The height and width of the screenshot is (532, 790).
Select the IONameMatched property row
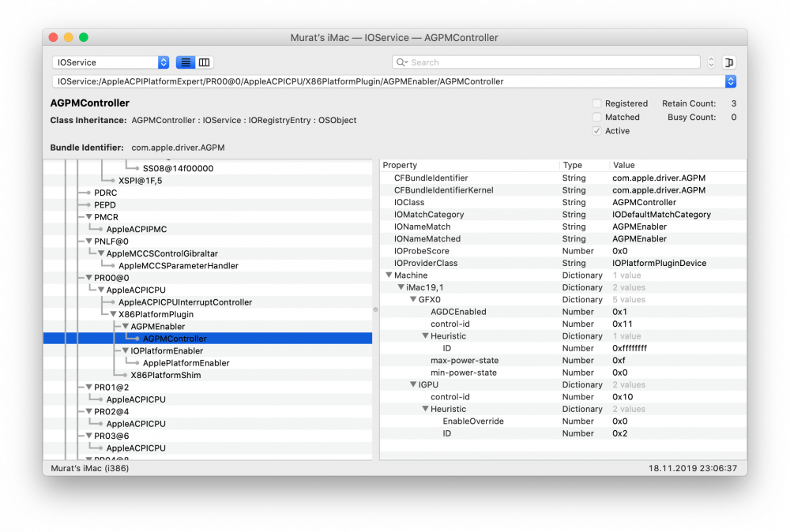562,238
